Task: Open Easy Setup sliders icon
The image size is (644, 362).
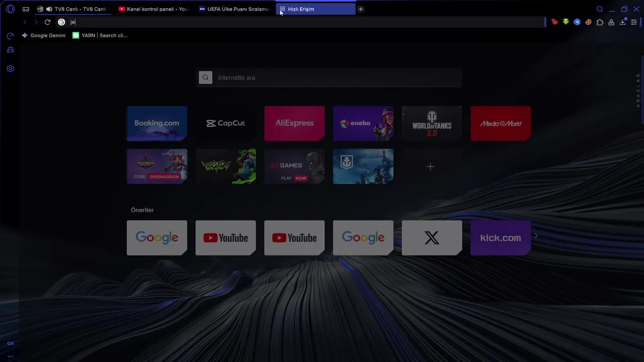Action: (x=634, y=22)
